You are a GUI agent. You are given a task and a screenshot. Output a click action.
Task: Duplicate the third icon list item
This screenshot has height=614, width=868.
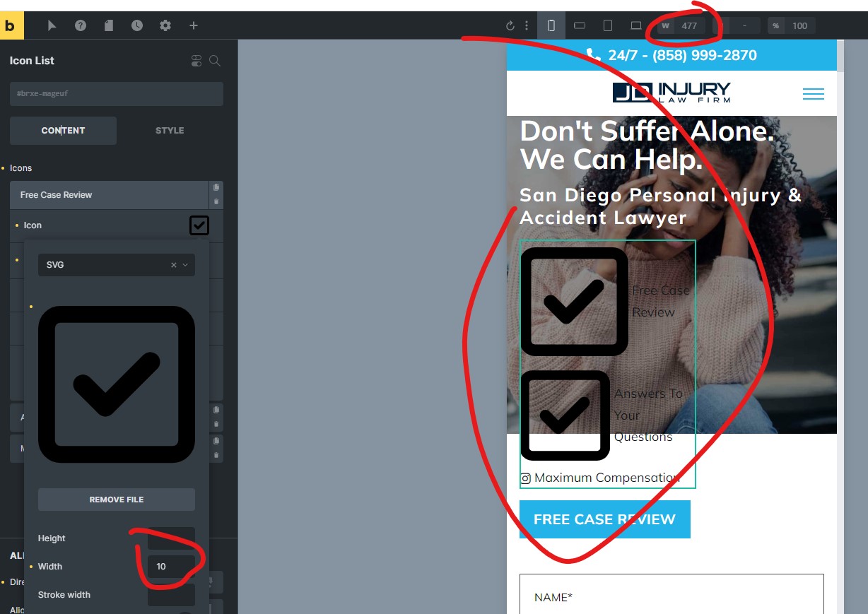216,441
